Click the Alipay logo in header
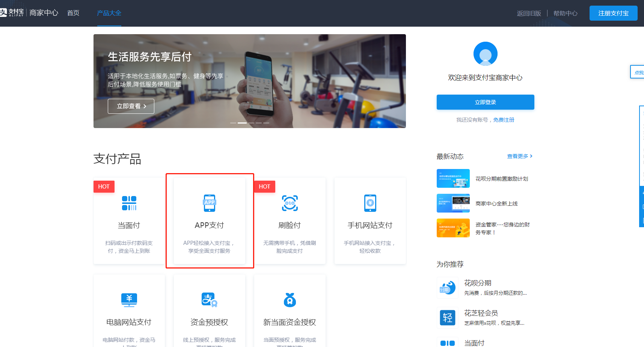This screenshot has height=347, width=644. (12, 13)
